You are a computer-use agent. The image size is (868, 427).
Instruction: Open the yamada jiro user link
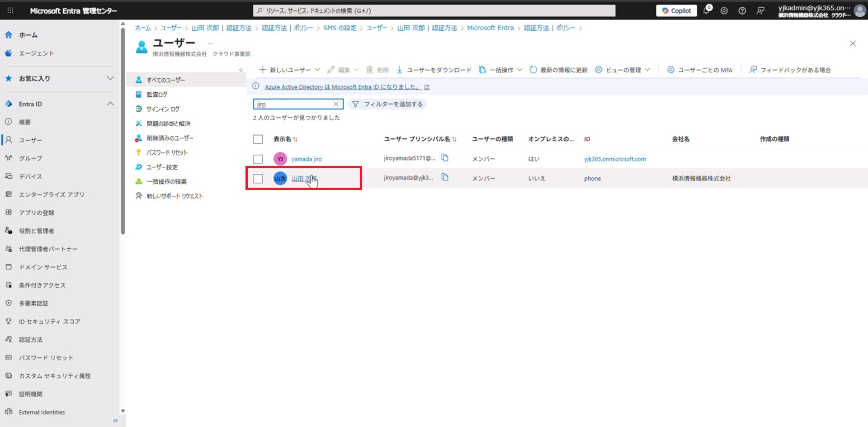307,159
